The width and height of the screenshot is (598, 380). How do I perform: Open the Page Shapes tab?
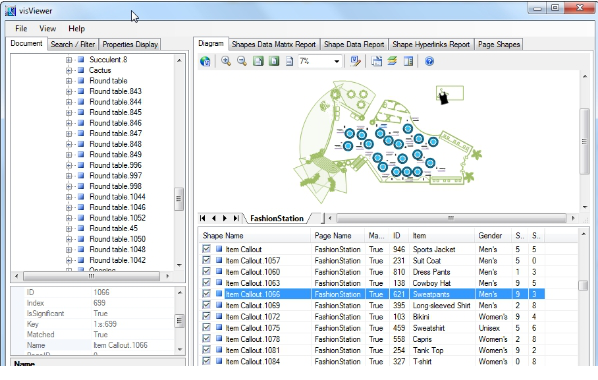coord(499,44)
